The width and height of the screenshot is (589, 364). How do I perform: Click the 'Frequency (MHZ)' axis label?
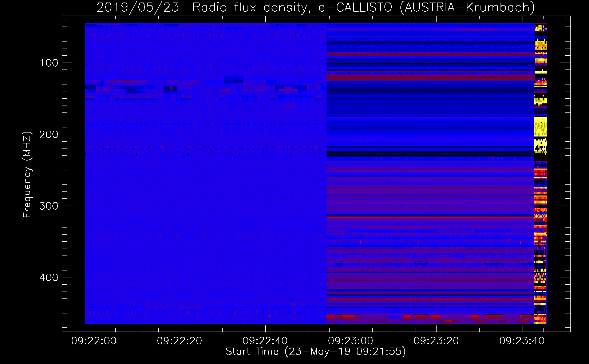point(27,175)
